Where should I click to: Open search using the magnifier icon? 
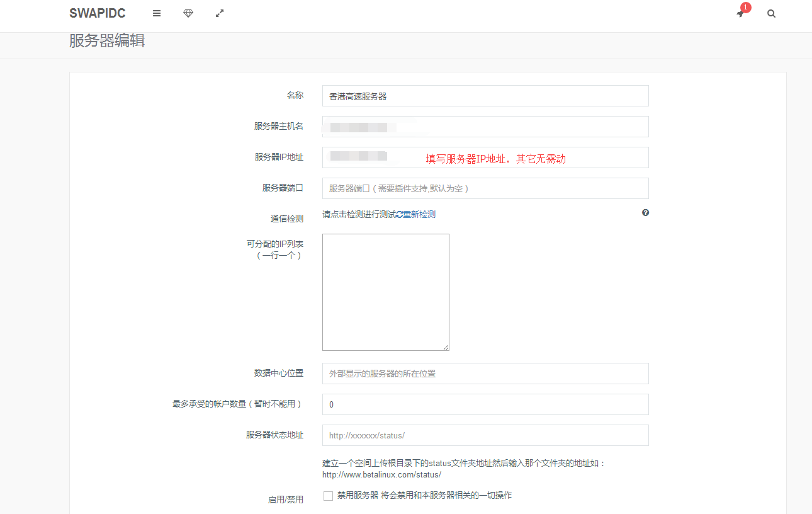coord(771,13)
